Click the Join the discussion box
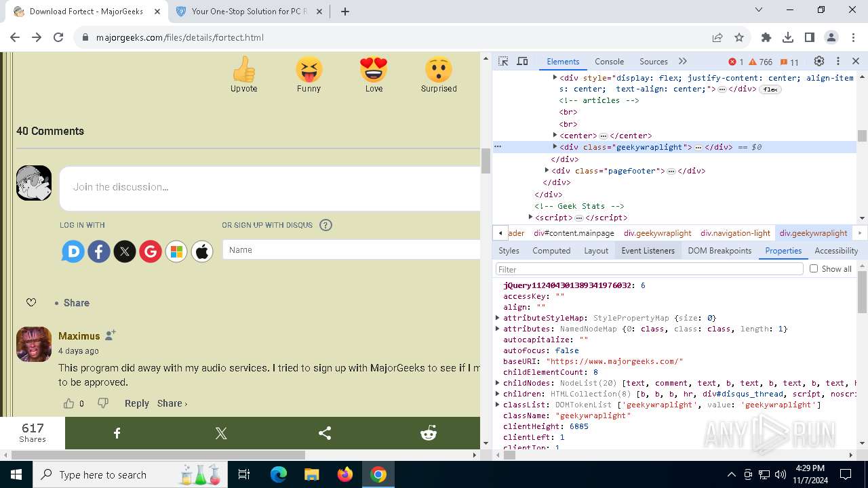This screenshot has width=868, height=488. pyautogui.click(x=270, y=187)
